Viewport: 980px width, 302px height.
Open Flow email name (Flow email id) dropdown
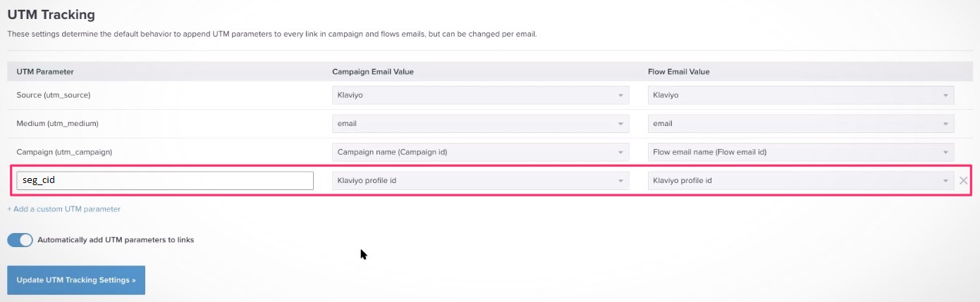pos(800,151)
